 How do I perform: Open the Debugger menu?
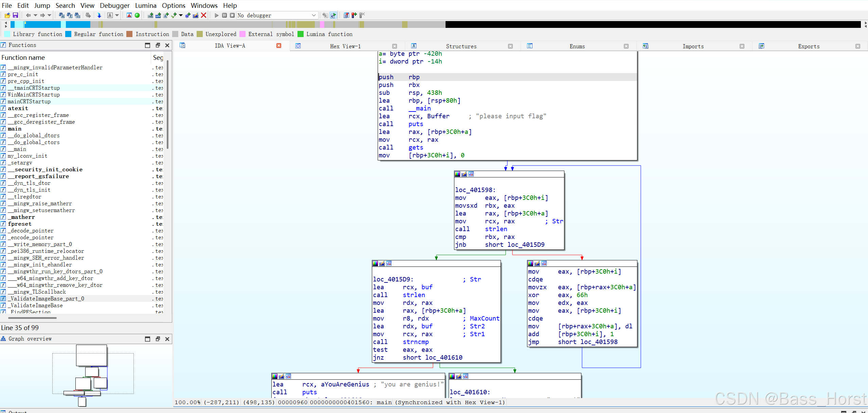tap(114, 5)
